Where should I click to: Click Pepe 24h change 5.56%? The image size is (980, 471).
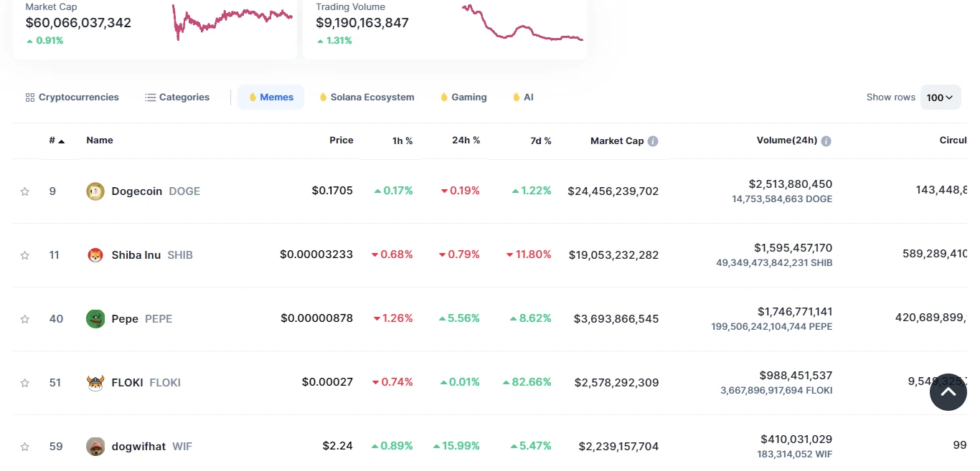[459, 319]
